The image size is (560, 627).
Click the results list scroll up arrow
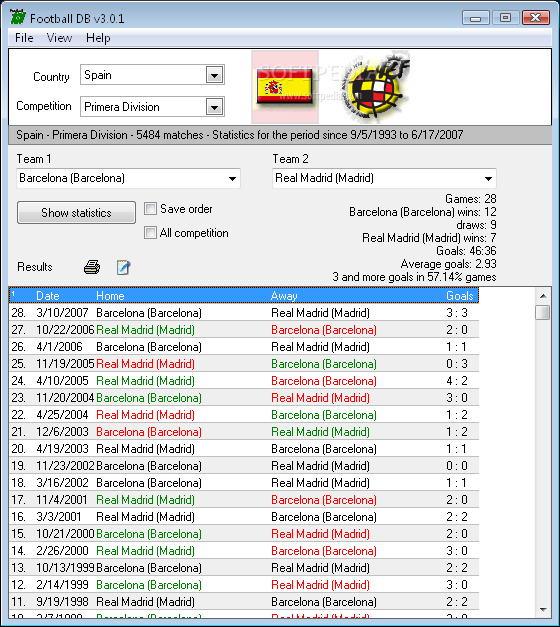click(543, 296)
